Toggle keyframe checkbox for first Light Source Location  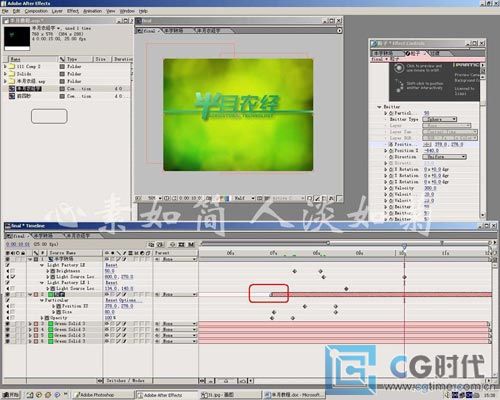click(x=13, y=277)
